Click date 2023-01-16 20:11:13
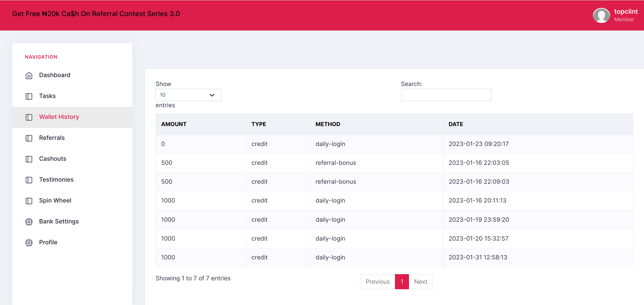 (x=478, y=200)
